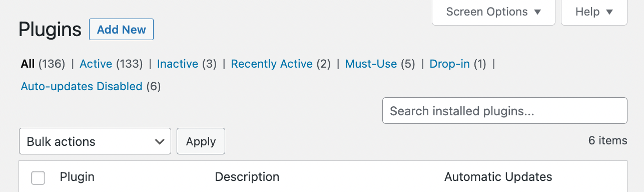644x192 pixels.
Task: Expand the Help tab
Action: coord(594,12)
